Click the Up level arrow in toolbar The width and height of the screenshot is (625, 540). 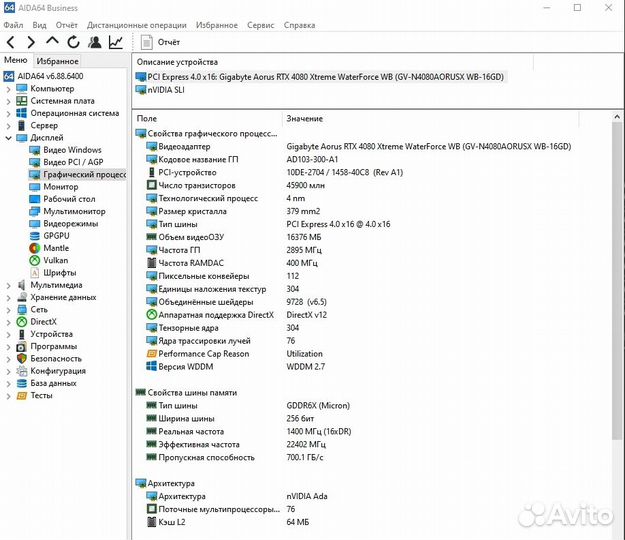coord(52,42)
